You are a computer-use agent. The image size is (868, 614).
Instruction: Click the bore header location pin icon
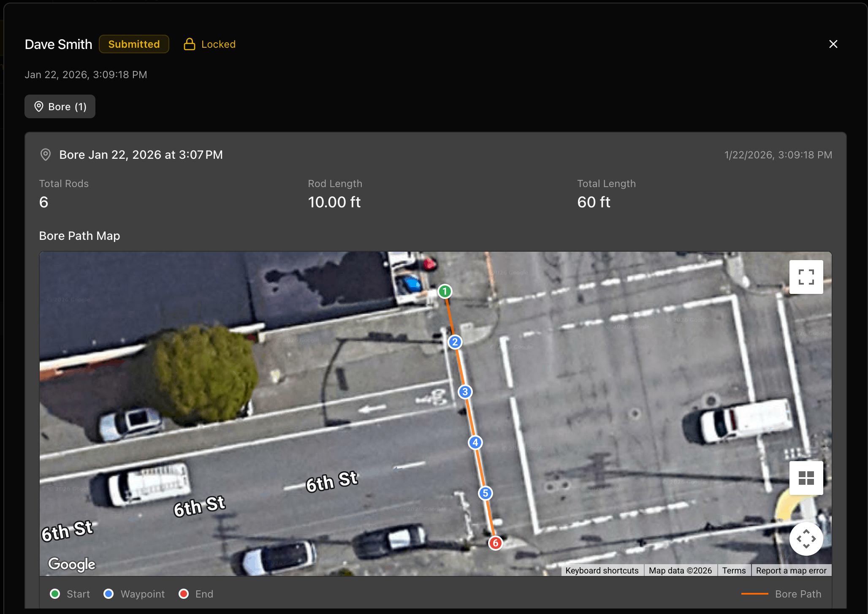click(46, 155)
